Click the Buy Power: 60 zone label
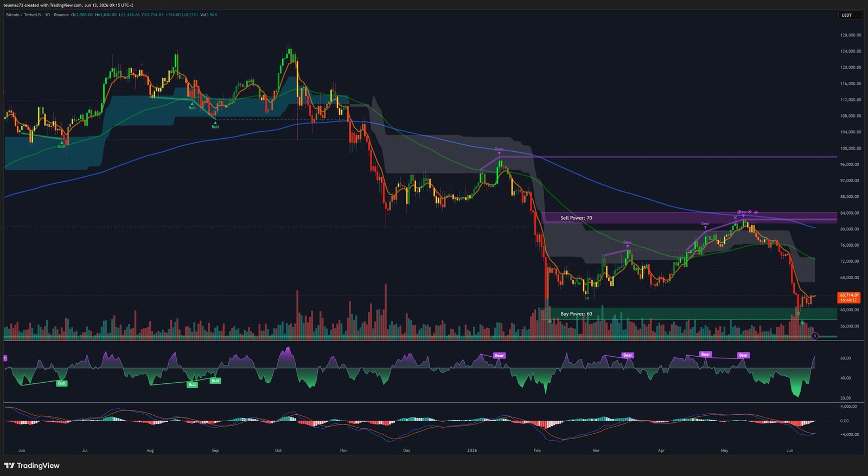The height and width of the screenshot is (476, 868). click(x=576, y=314)
